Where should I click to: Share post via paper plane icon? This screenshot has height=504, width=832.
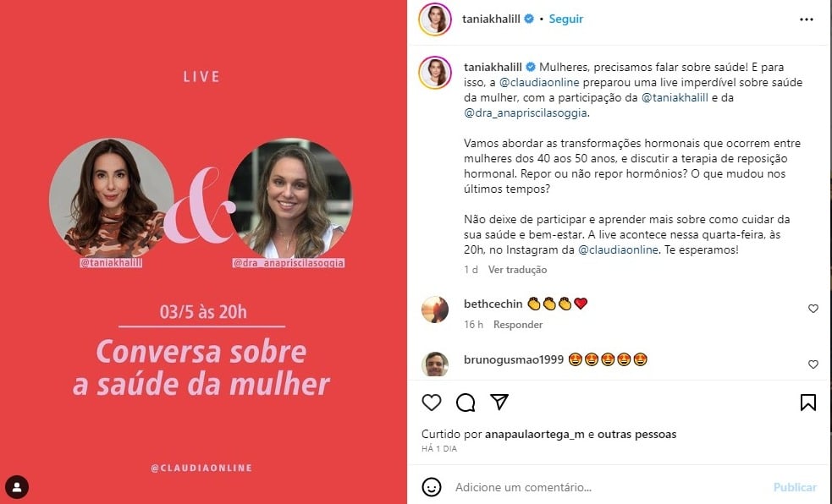pos(499,402)
